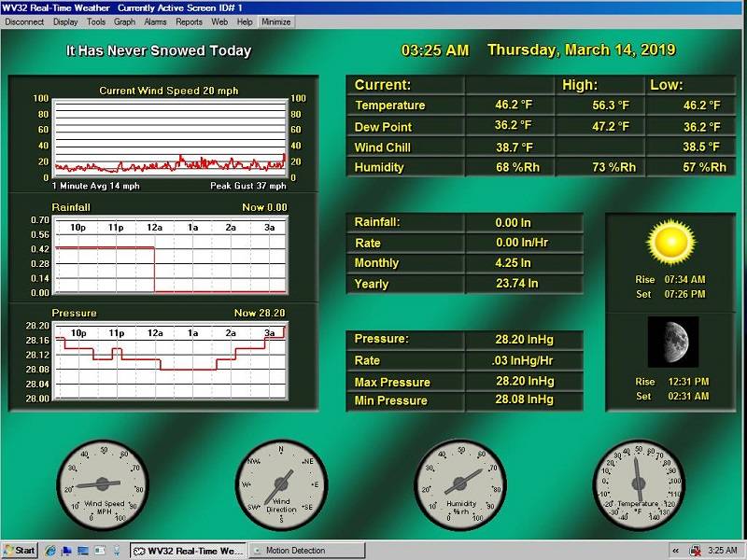The height and width of the screenshot is (560, 747).
Task: Launch Internet Explorer from quick launch
Action: pyautogui.click(x=52, y=550)
